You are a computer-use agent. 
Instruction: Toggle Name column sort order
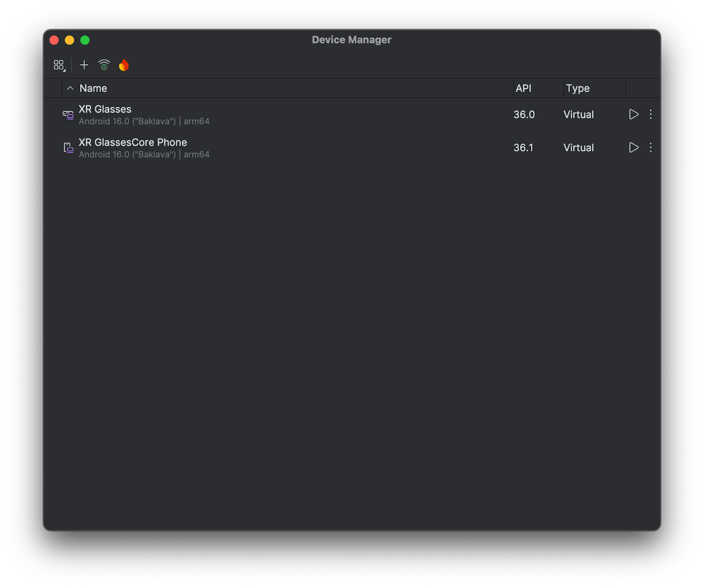click(x=70, y=88)
